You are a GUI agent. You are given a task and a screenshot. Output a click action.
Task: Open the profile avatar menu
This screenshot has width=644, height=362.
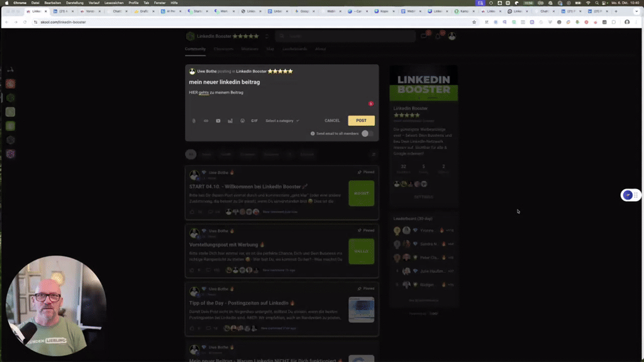[452, 36]
